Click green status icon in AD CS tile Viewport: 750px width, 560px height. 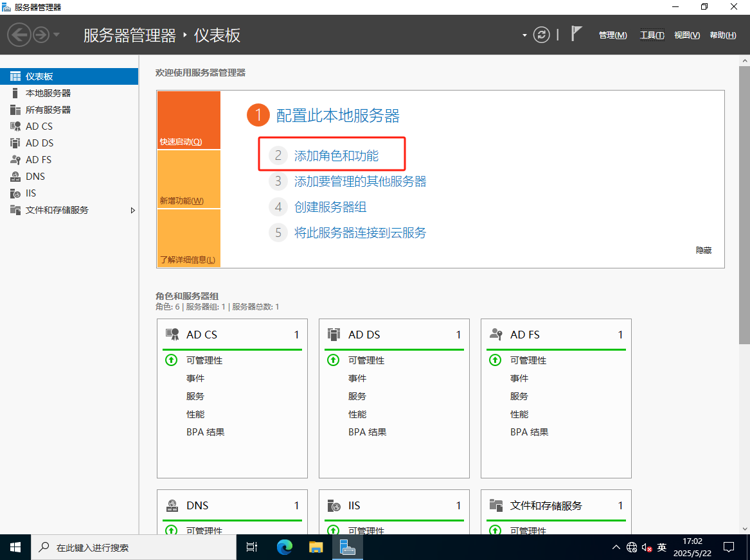click(171, 360)
